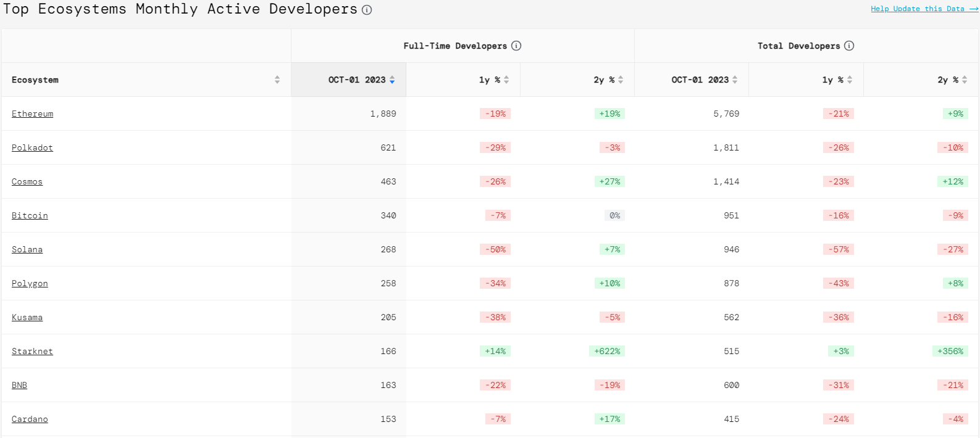
Task: Click Polygon full-time value 258
Action: point(388,283)
